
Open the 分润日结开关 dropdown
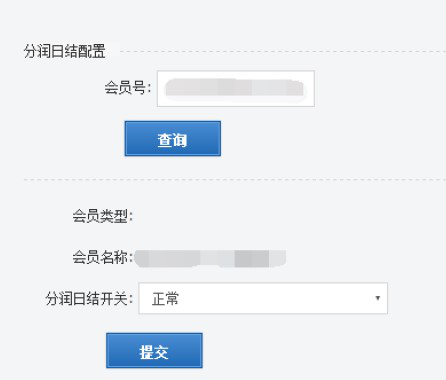263,298
